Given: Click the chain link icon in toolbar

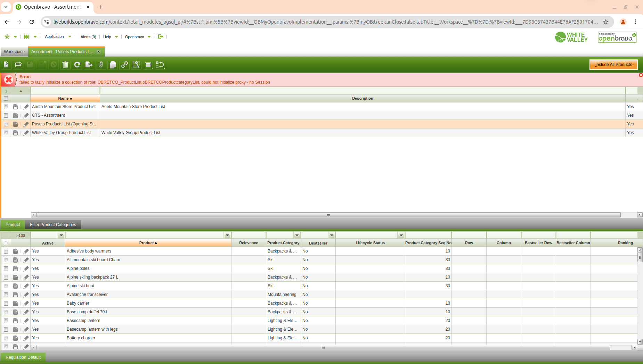Looking at the screenshot, I should tap(124, 65).
